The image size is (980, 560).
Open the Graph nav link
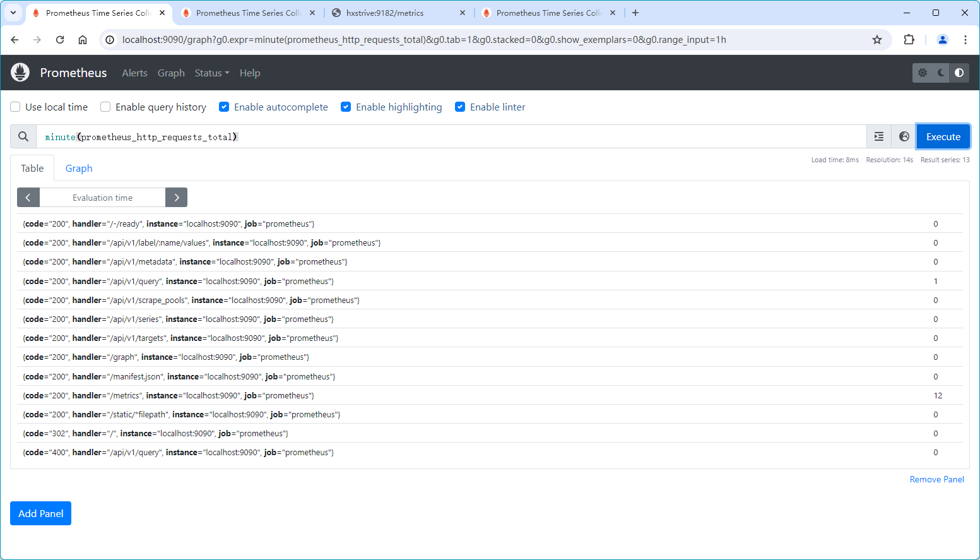(171, 73)
